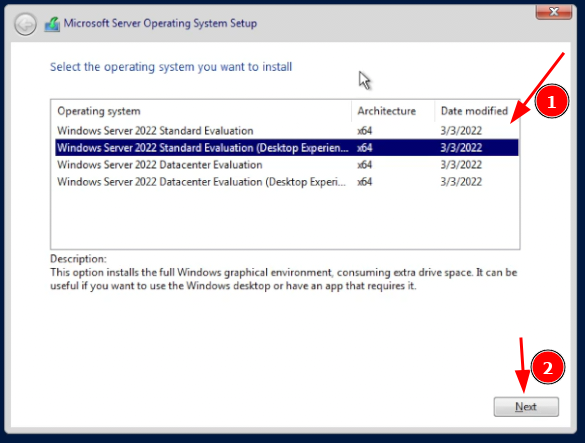This screenshot has height=443, width=585.
Task: Click the x64 value in the highlighted row
Action: pos(365,148)
